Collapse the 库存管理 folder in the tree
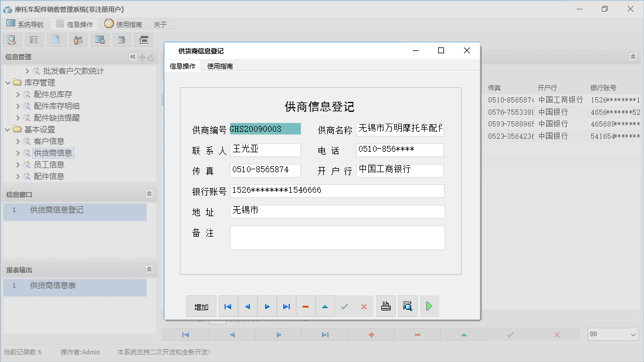The image size is (644, 362). [8, 83]
